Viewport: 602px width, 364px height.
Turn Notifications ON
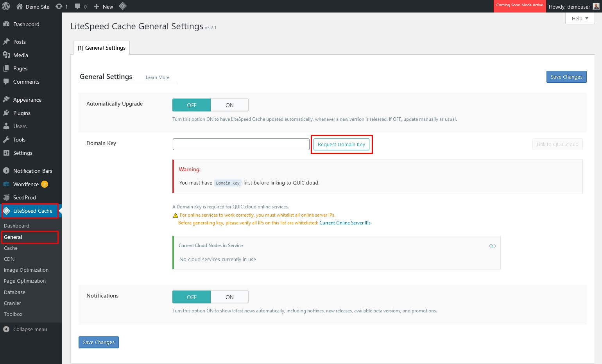point(229,297)
